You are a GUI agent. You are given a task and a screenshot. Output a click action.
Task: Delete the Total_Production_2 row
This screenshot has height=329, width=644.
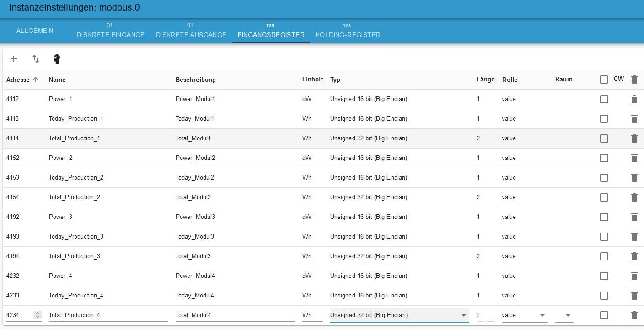(634, 197)
